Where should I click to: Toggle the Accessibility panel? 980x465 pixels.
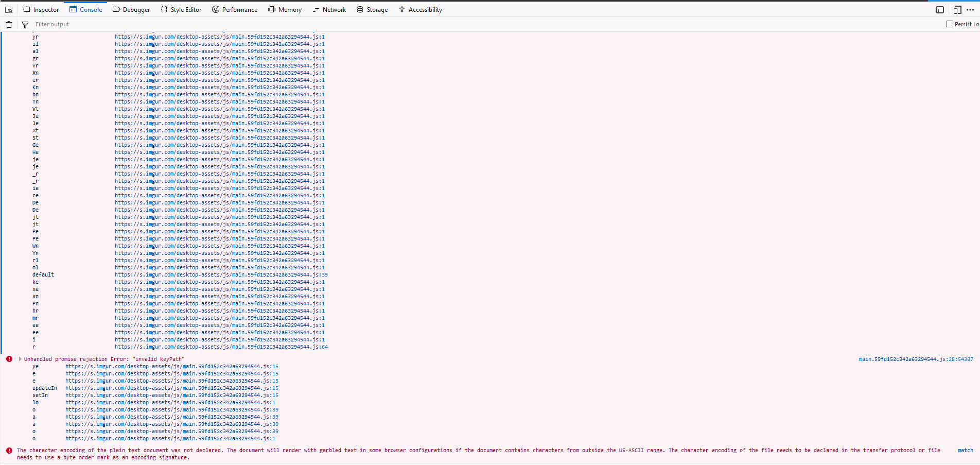tap(421, 9)
